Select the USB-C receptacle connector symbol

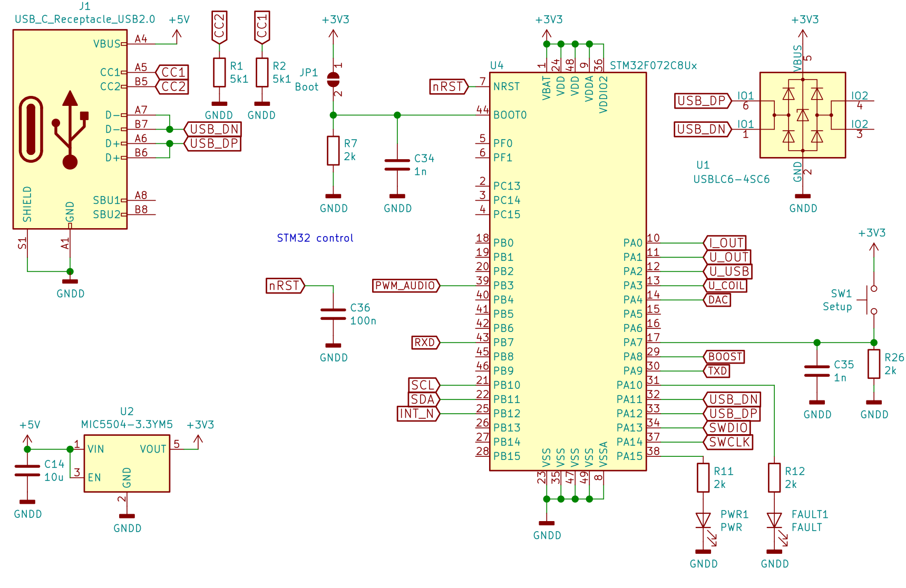coord(70,129)
